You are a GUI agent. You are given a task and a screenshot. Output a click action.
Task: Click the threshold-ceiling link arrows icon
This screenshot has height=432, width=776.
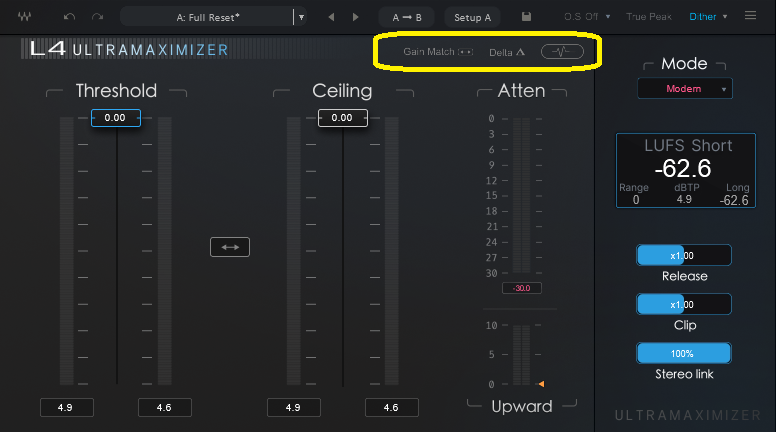(x=229, y=247)
